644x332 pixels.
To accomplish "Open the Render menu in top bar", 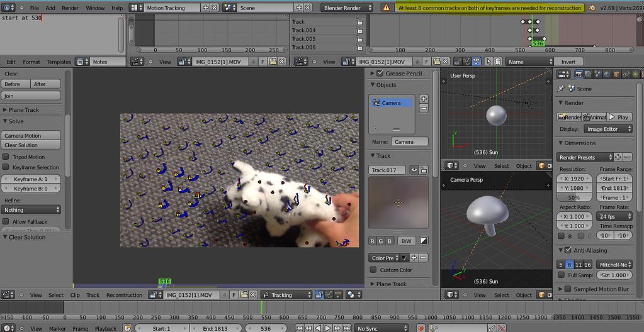I will pos(71,8).
